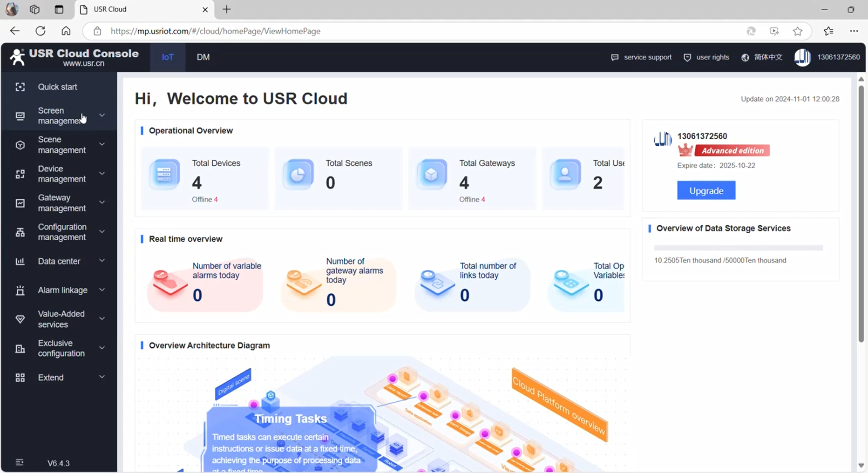Click the Extend grid icon

coord(20,378)
